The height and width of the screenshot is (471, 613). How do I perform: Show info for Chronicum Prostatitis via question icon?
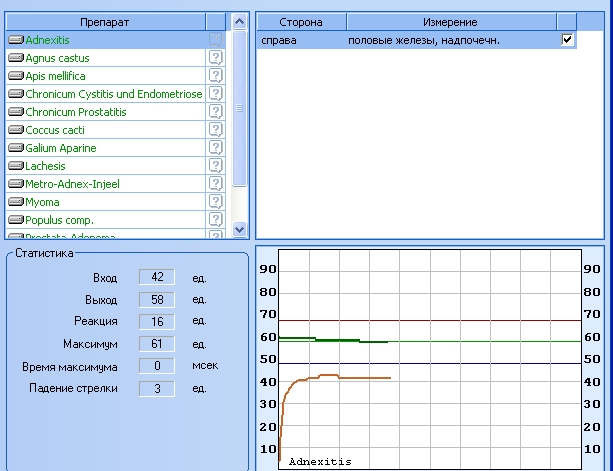click(x=214, y=112)
